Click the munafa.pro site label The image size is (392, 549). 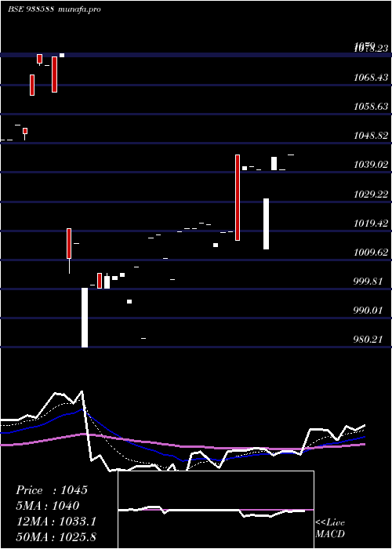coord(78,9)
